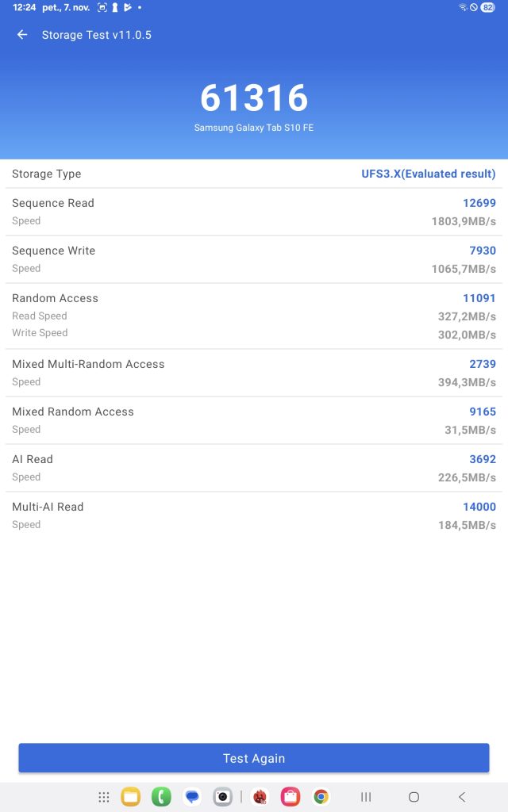This screenshot has width=508, height=812.
Task: Select the Random Access score 11091
Action: tap(479, 298)
